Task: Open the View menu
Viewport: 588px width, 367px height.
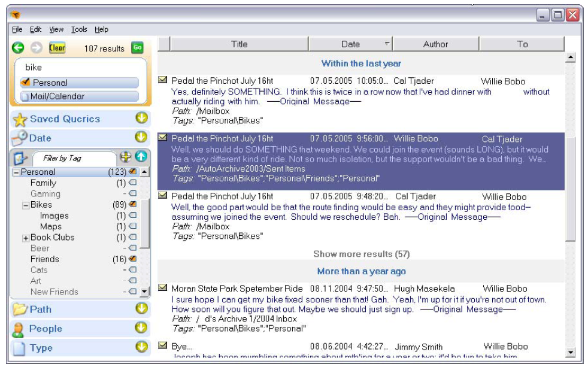Action: (x=56, y=29)
